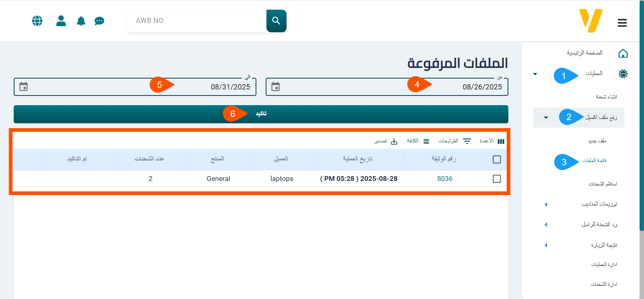Click the home icon in sidebar
This screenshot has height=299, width=644.
pyautogui.click(x=623, y=53)
